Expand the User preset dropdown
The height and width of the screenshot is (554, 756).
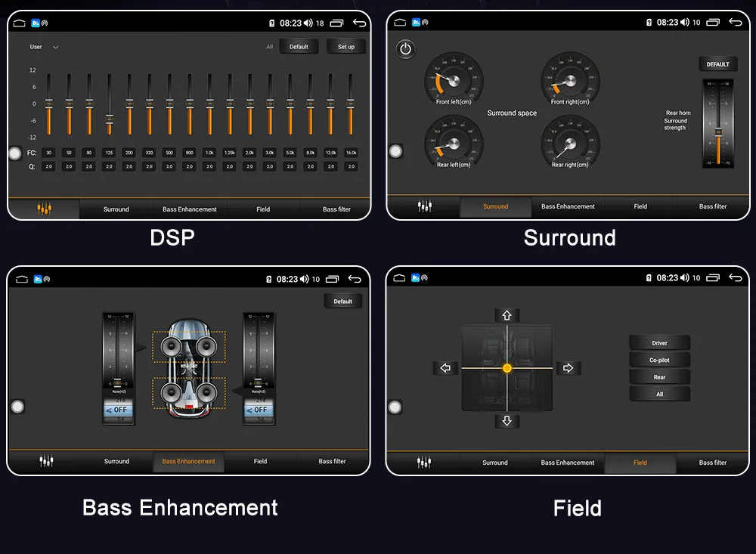pyautogui.click(x=44, y=47)
